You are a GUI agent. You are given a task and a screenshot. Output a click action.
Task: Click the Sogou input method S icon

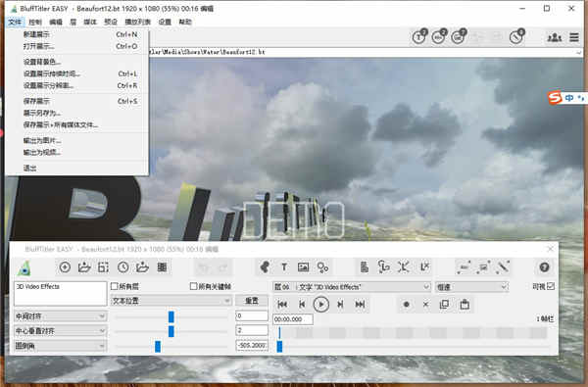[x=555, y=98]
